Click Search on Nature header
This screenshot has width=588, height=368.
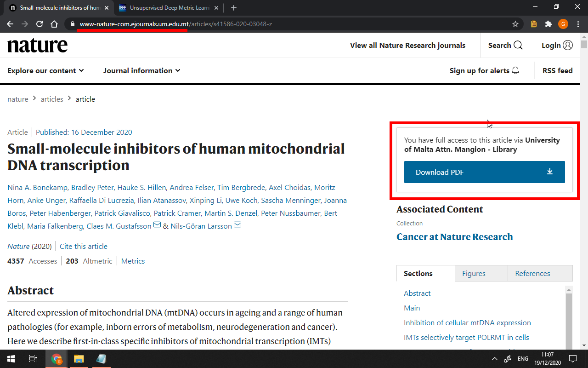[505, 45]
